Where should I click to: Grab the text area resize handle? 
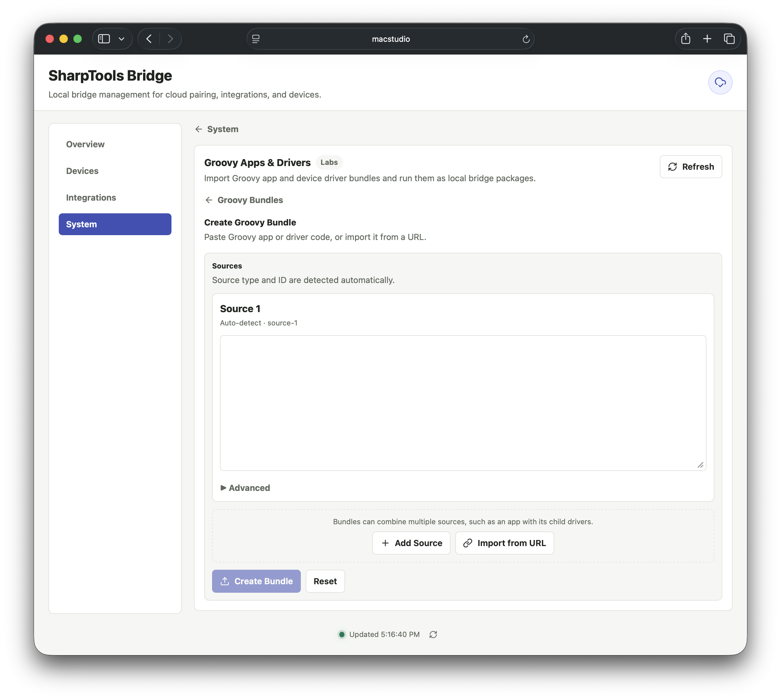700,465
